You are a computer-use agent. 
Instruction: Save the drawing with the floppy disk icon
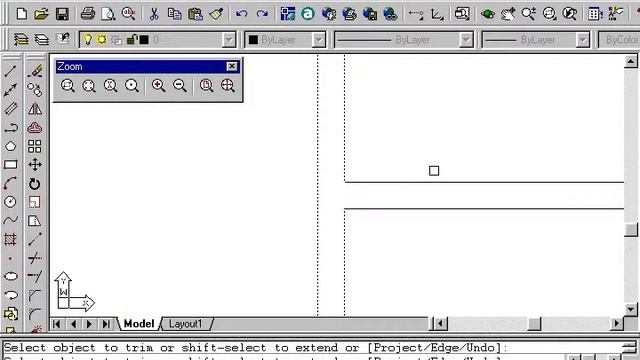tap(62, 14)
